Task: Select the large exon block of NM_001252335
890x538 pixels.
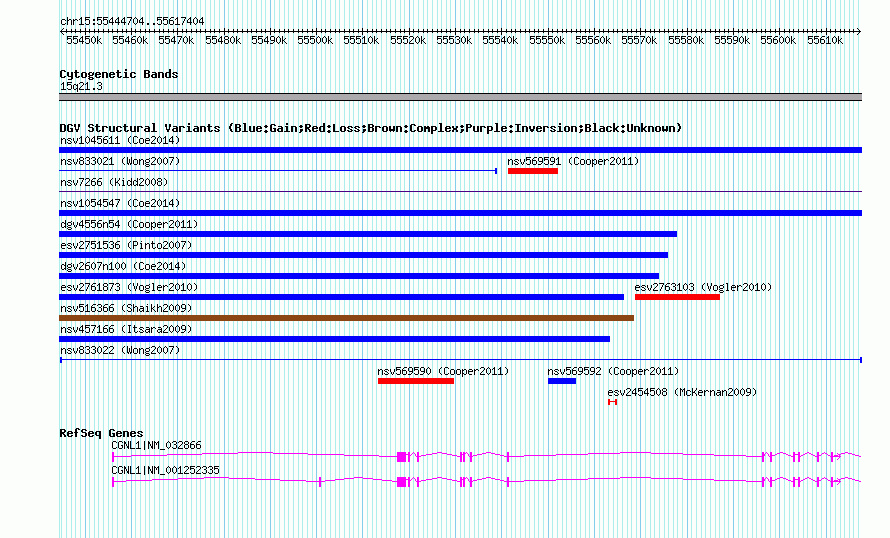Action: tap(402, 482)
